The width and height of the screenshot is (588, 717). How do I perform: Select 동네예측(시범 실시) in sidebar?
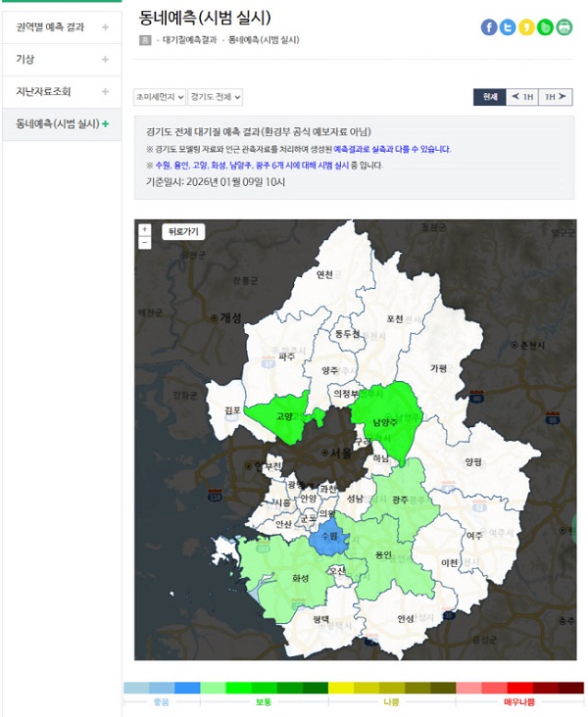[61, 124]
